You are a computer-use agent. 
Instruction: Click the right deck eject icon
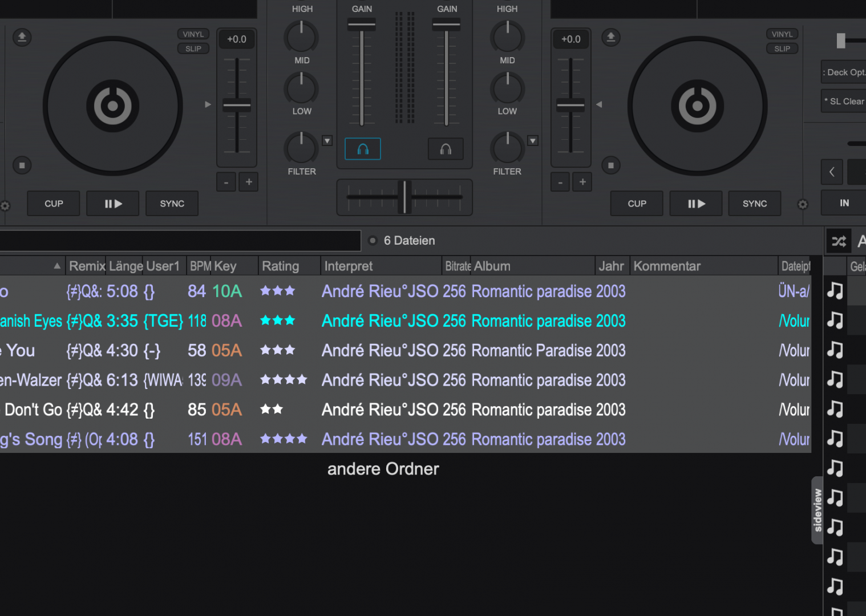[x=610, y=38]
